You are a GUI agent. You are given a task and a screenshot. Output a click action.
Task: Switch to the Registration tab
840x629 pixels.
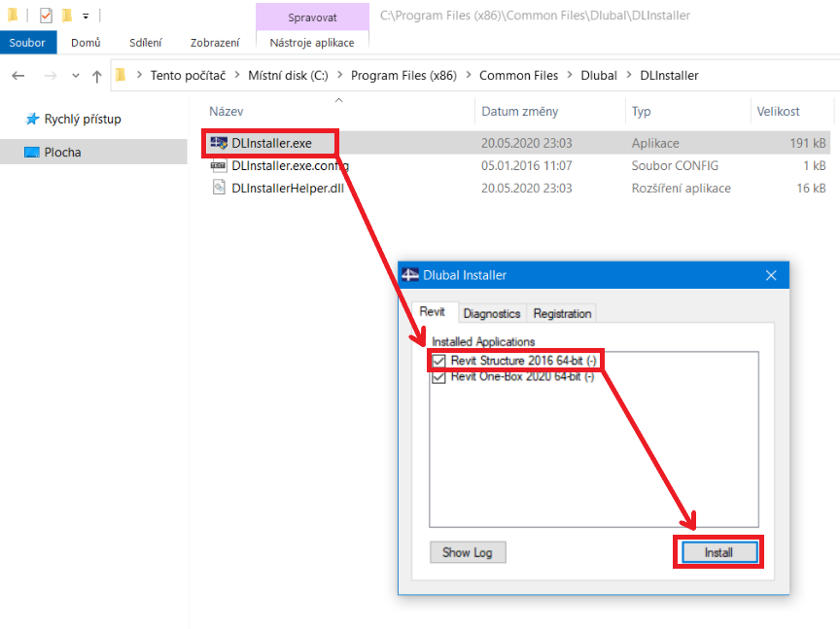tap(562, 313)
